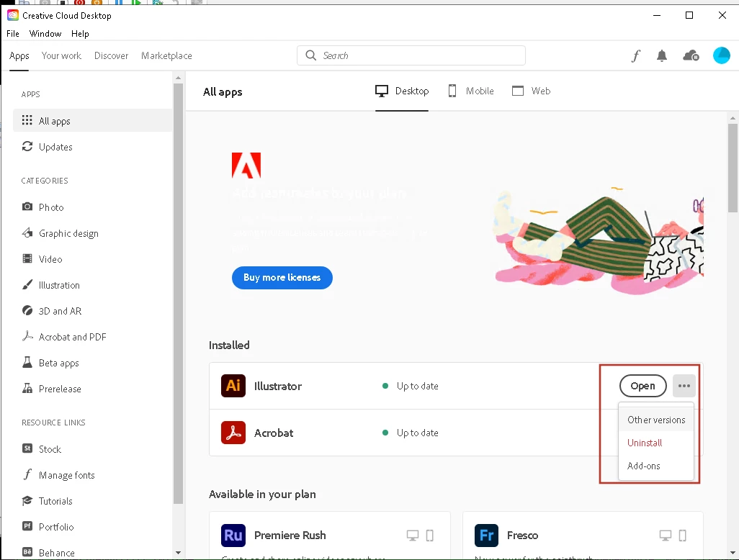The width and height of the screenshot is (739, 560).
Task: Open Fresco desktop platform icon
Action: tap(666, 536)
